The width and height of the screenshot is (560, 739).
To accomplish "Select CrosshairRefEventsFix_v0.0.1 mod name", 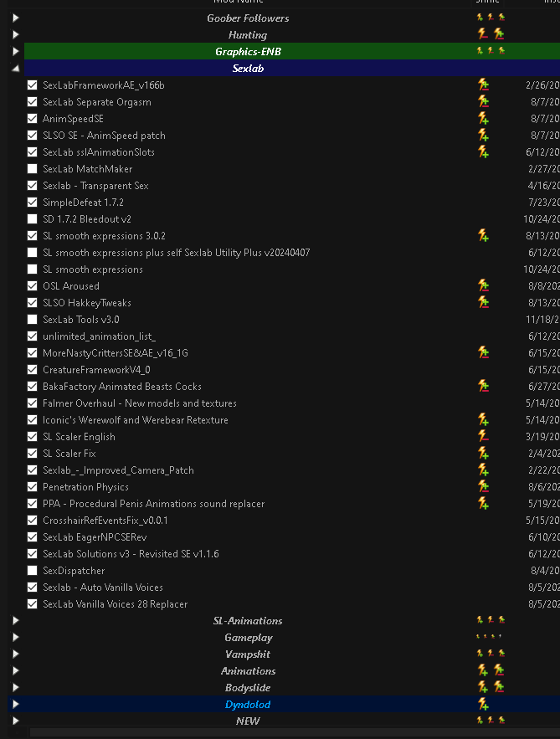I will pos(105,521).
